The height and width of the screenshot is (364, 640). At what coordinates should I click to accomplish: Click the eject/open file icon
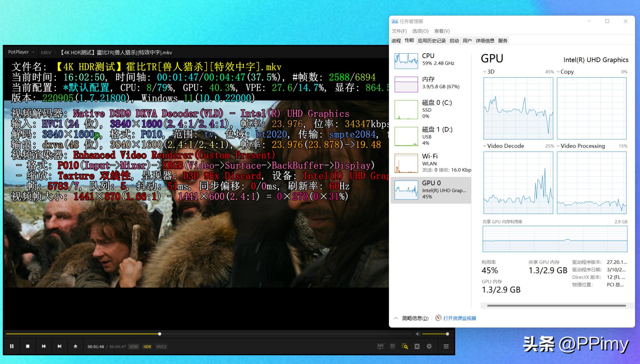[75, 346]
